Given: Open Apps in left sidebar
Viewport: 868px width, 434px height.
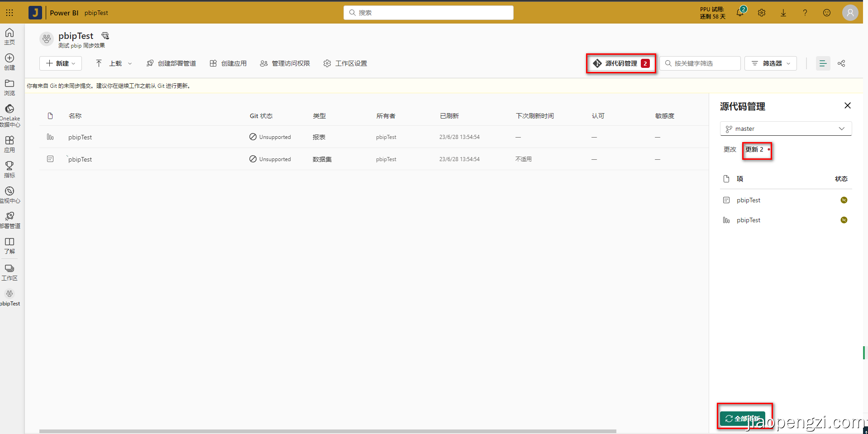Looking at the screenshot, I should pos(10,144).
